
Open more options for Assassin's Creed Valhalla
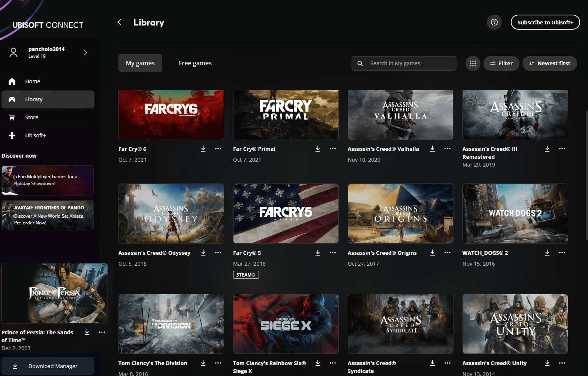447,149
